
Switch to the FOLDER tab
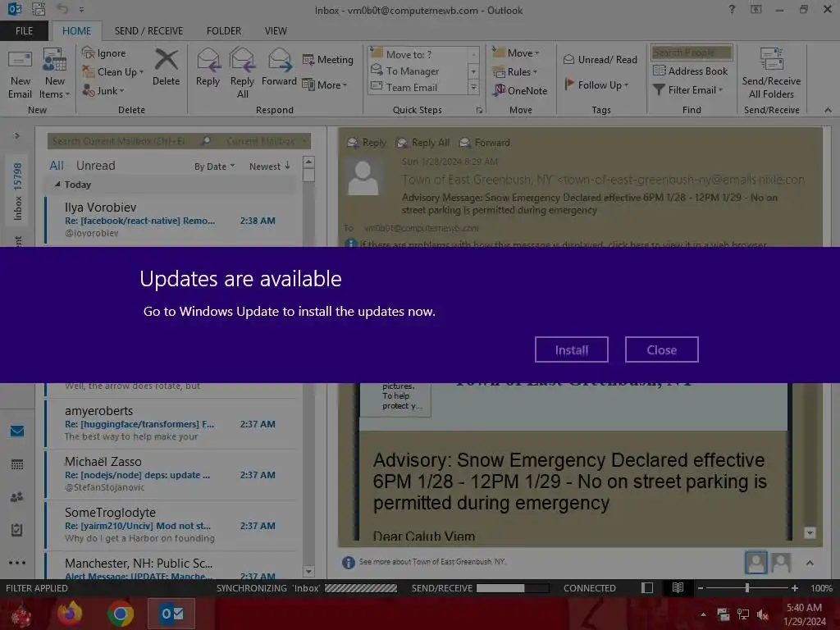tap(224, 30)
